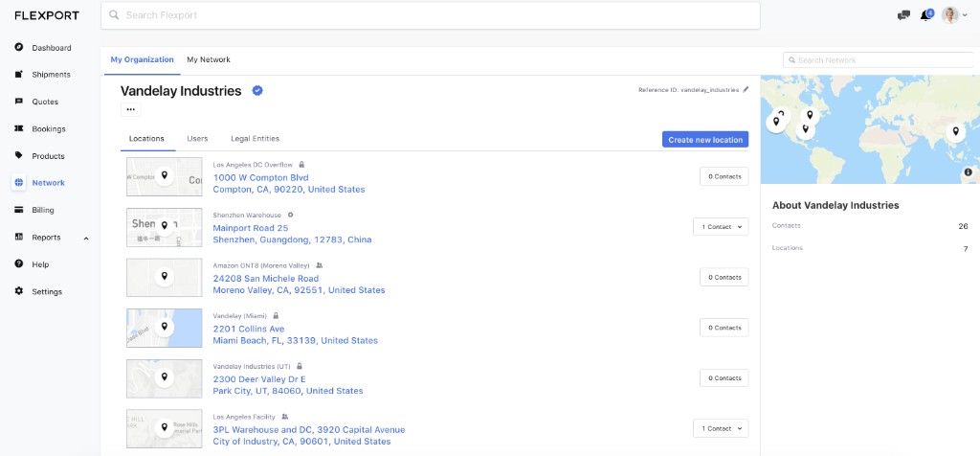This screenshot has width=980, height=456.
Task: Open the 2300 Deer Valley Dr E map thumbnail
Action: 165,378
